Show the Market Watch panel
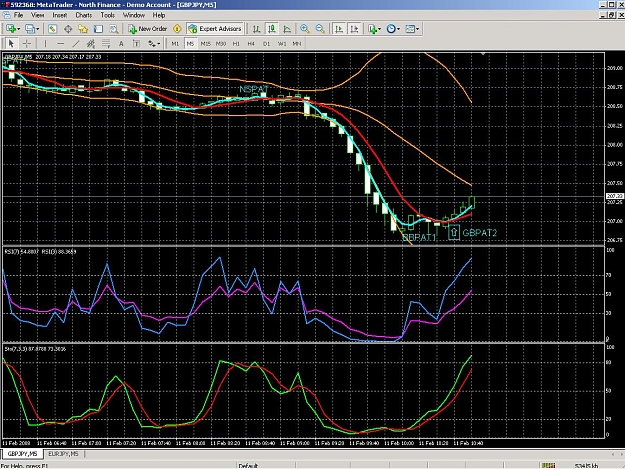Screen dimensions: 625x469 pyautogui.click(x=53, y=29)
